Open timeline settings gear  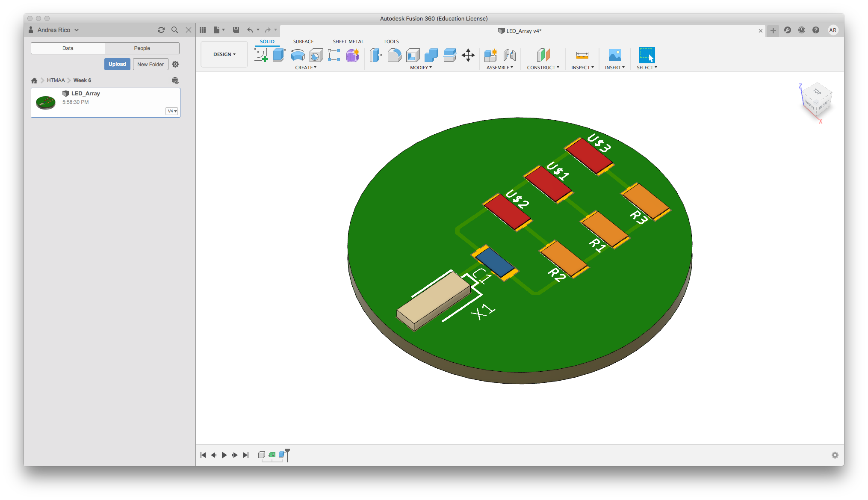835,455
